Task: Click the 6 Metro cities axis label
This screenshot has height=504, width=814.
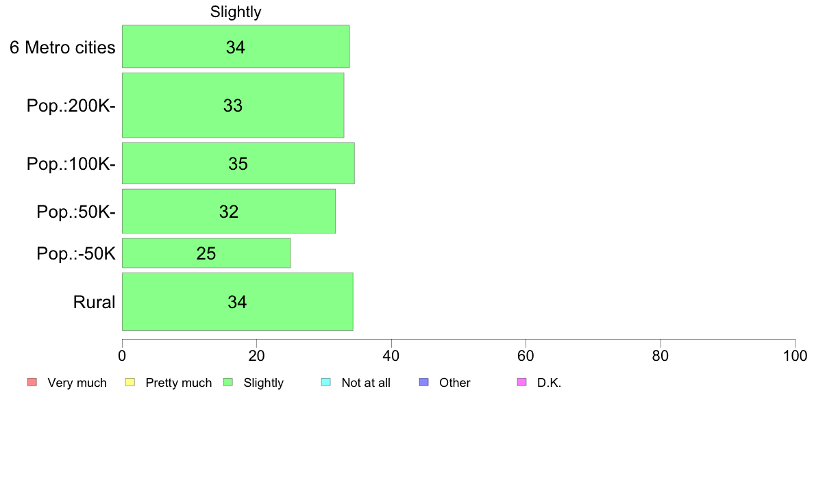Action: click(62, 47)
